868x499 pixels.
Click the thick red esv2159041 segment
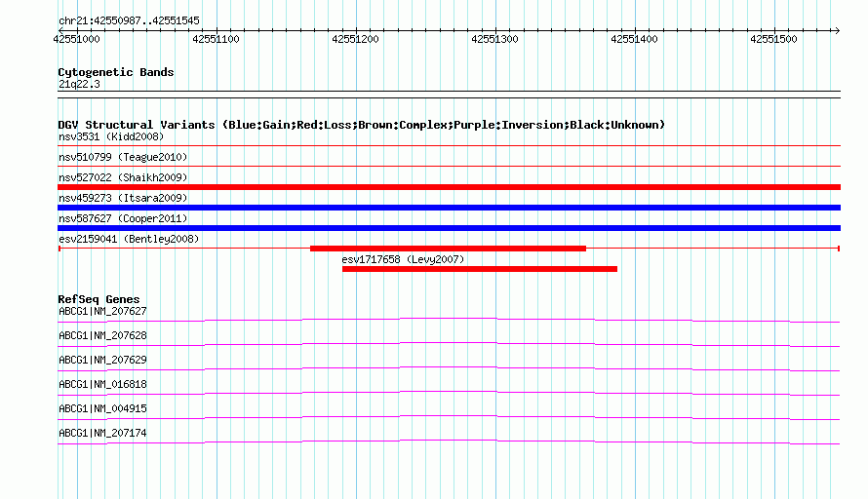click(x=448, y=249)
